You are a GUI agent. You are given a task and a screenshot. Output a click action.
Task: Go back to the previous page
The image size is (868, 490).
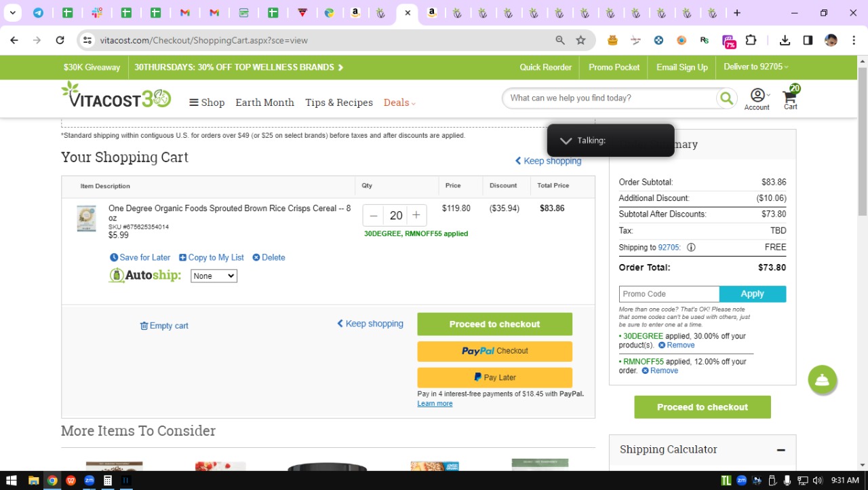coord(13,40)
